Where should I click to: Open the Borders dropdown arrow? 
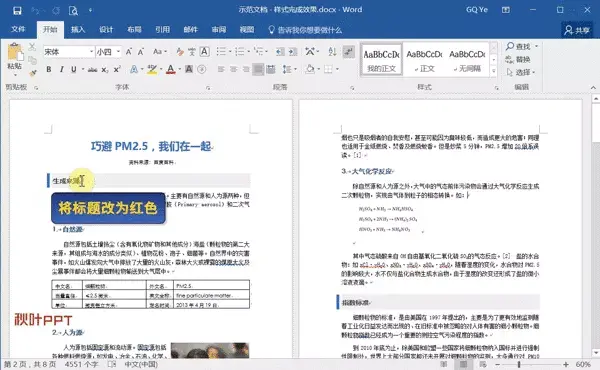[x=337, y=69]
